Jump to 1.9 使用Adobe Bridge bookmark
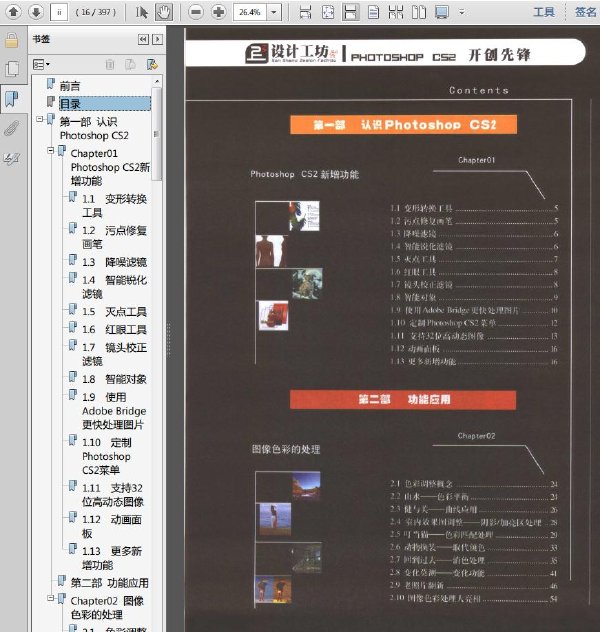Viewport: 600px width, 632px height. 114,411
